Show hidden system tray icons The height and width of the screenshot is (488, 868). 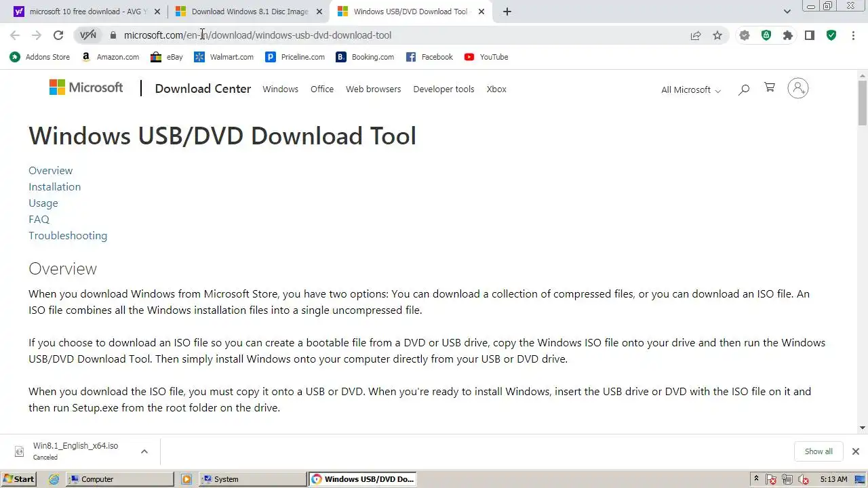(756, 479)
